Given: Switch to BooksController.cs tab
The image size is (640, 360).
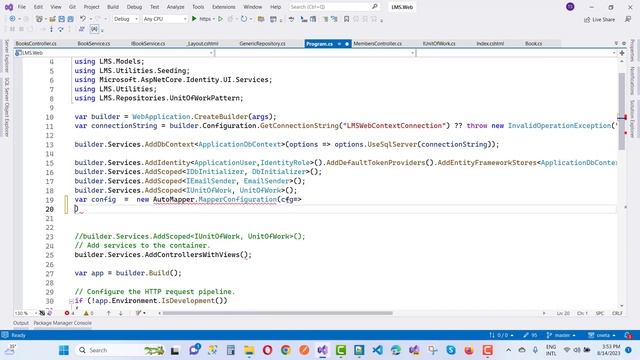Looking at the screenshot, I should 36,43.
